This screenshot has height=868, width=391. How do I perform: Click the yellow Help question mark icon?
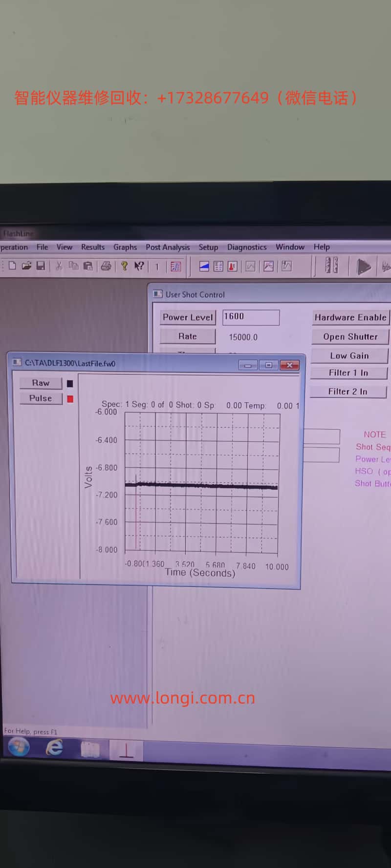(x=124, y=266)
